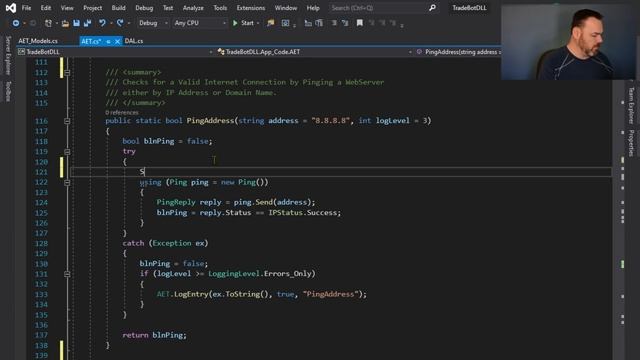Click the "return blnPing;" line of code
The height and width of the screenshot is (360, 640).
154,335
